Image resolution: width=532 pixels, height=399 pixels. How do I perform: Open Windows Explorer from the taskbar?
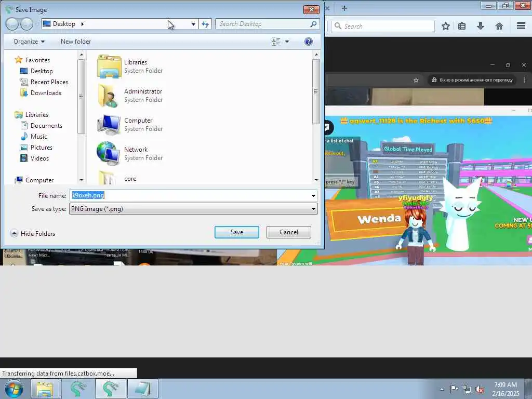pyautogui.click(x=45, y=389)
